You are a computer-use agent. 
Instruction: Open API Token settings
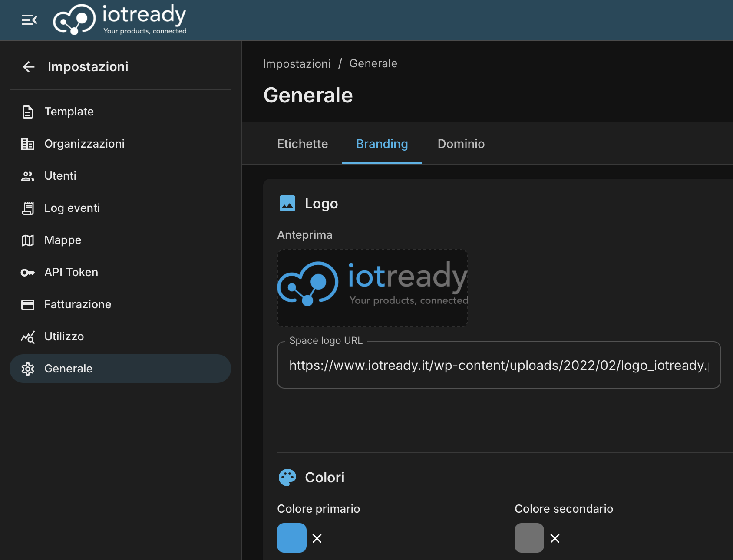pos(120,273)
